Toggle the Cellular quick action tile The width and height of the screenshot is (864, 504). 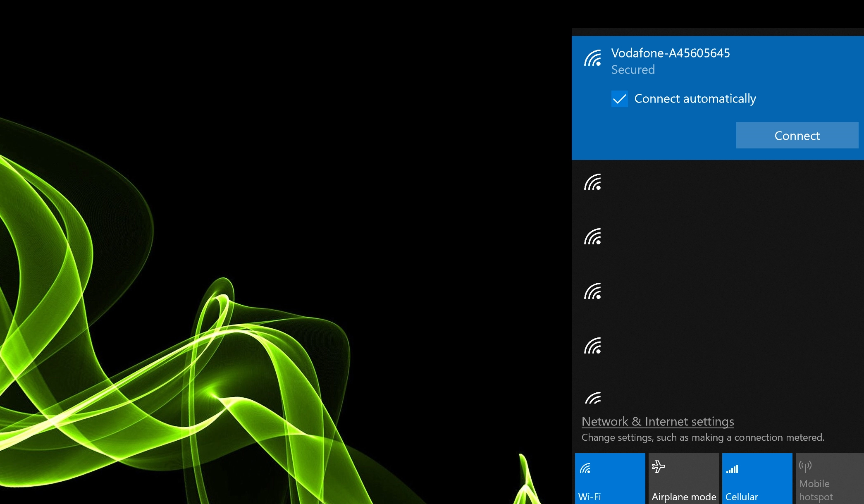tap(757, 479)
